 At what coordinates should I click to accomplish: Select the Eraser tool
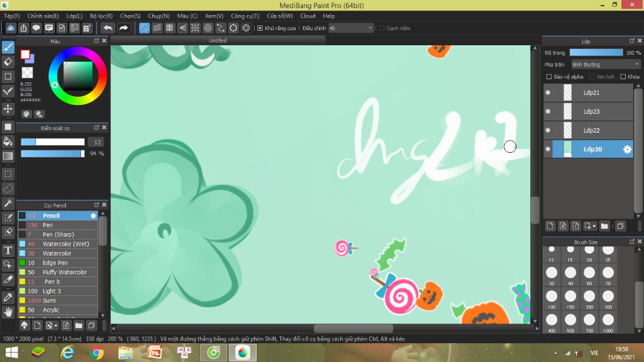coord(8,62)
